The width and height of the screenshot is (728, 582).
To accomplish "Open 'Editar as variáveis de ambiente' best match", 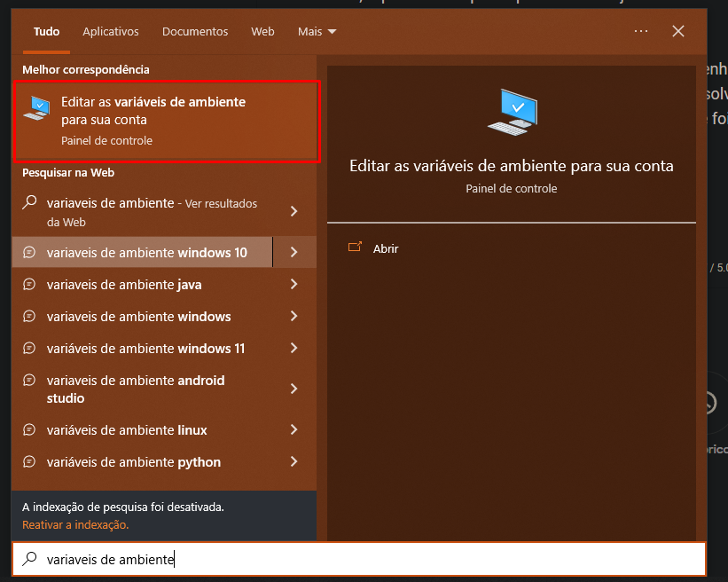I will pyautogui.click(x=167, y=122).
